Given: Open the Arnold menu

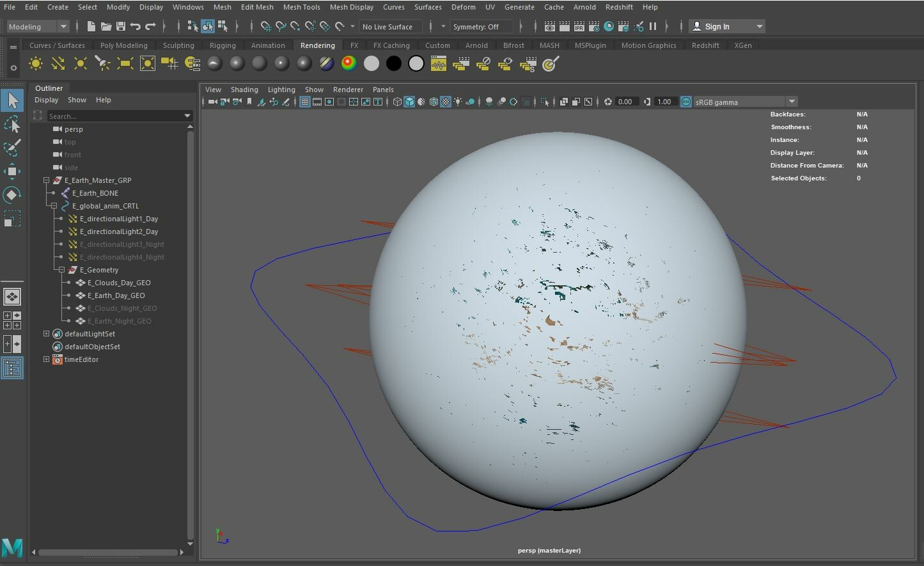Looking at the screenshot, I should click(x=584, y=7).
